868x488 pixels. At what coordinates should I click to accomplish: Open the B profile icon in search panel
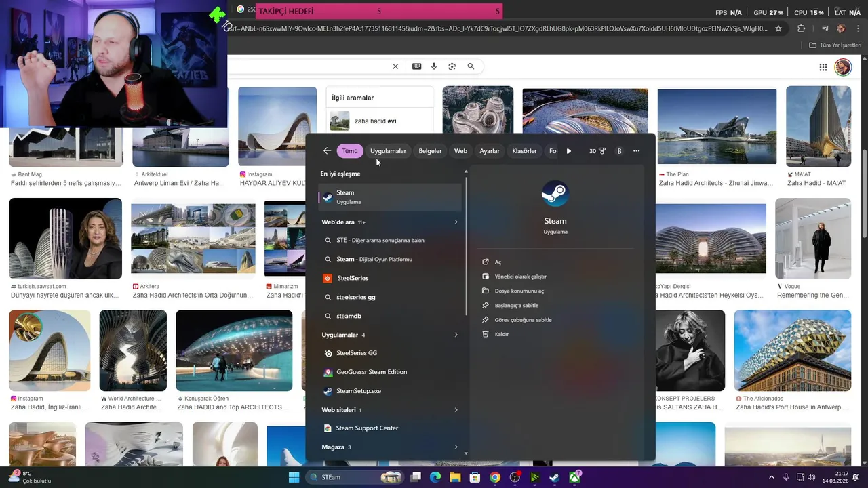(619, 151)
